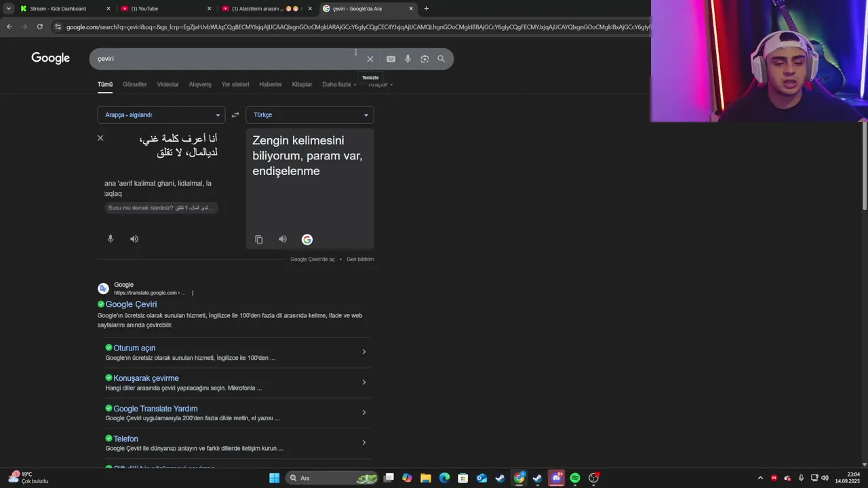
Task: Reload the current page
Action: click(x=40, y=26)
